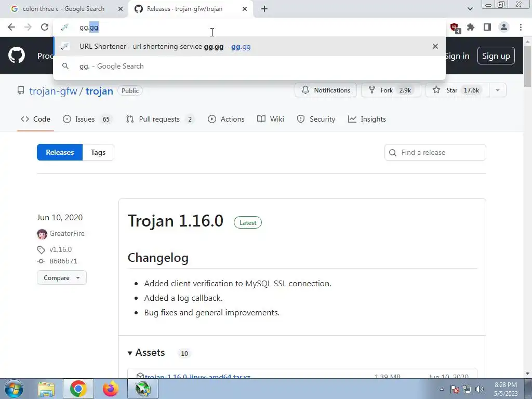Click the Action Center flag icon
This screenshot has width=532, height=399.
click(x=455, y=389)
